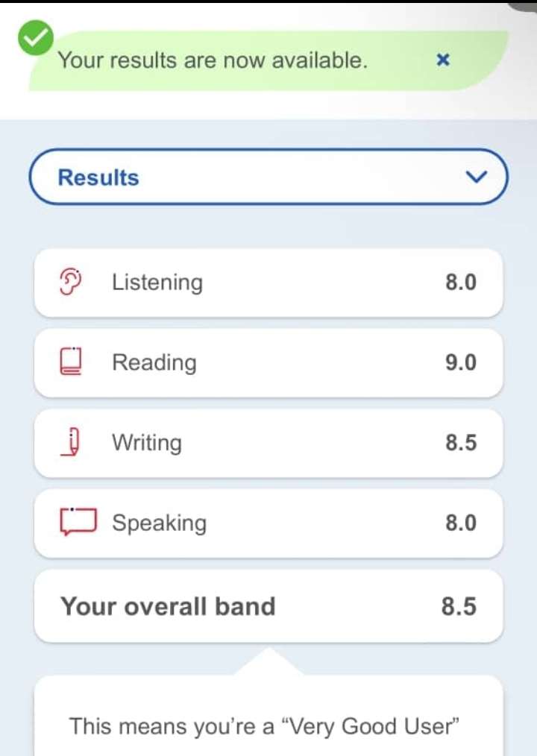The width and height of the screenshot is (537, 756).
Task: Click the Listening 8.0 score
Action: click(460, 283)
